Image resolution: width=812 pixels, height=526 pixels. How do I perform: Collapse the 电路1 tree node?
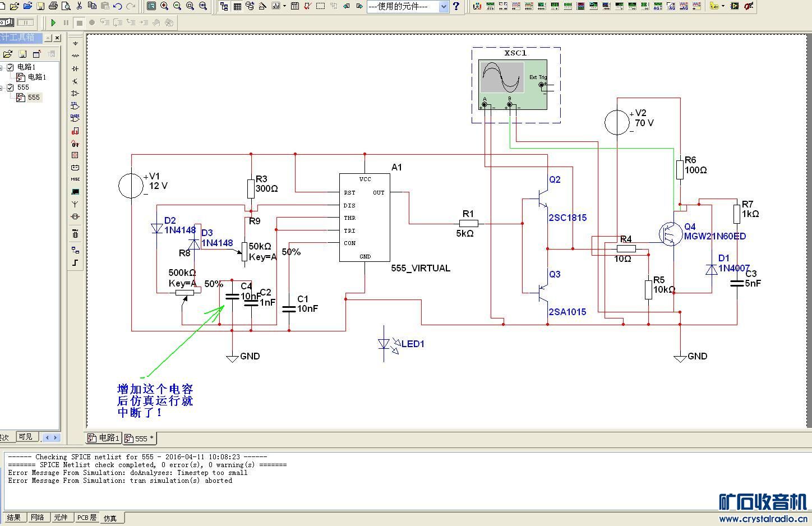(x=2, y=67)
